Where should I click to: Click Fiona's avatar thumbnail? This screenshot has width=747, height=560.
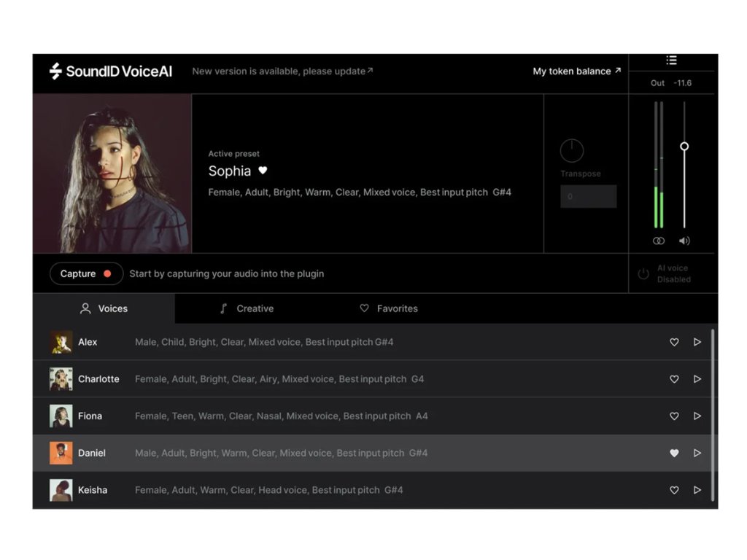tap(61, 416)
